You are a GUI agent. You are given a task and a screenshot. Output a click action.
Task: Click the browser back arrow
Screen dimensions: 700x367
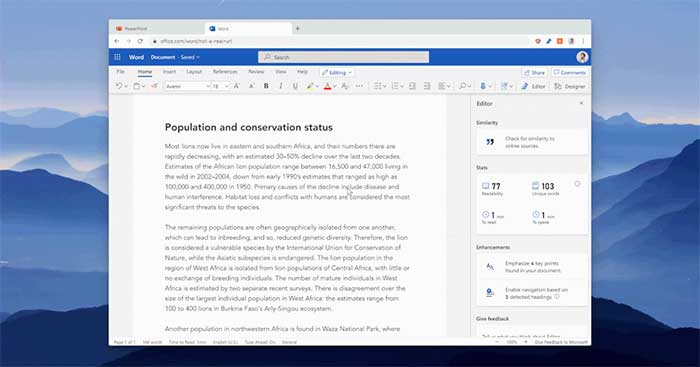click(x=117, y=41)
